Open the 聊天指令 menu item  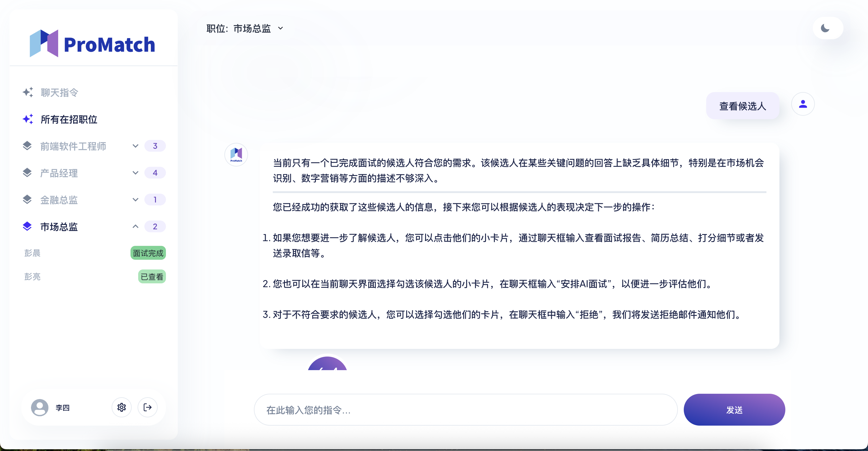[59, 93]
